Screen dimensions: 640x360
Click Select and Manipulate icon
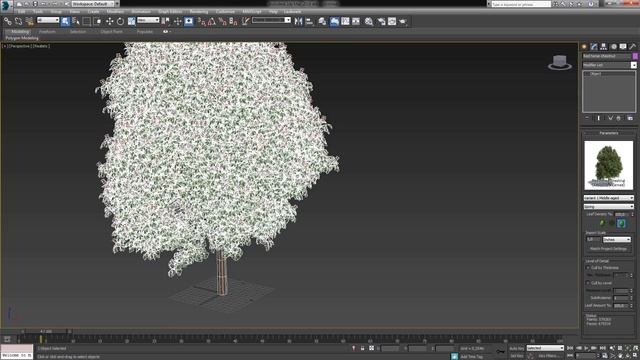tap(178, 21)
